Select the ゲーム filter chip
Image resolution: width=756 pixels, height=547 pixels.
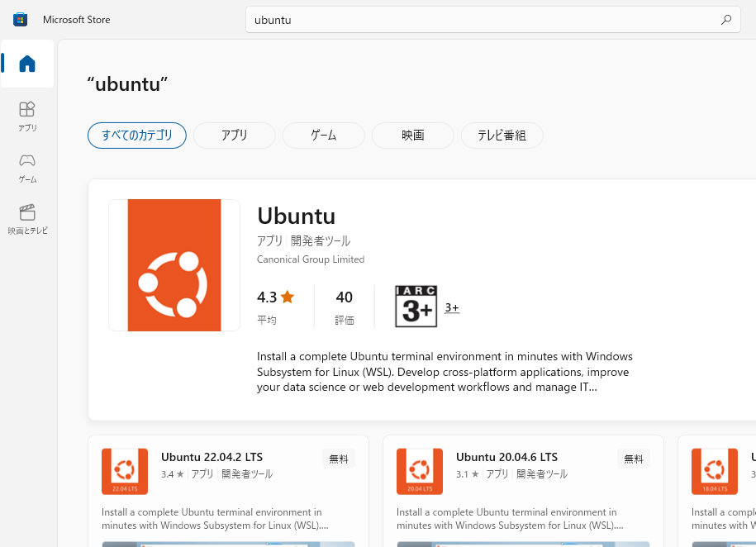324,136
